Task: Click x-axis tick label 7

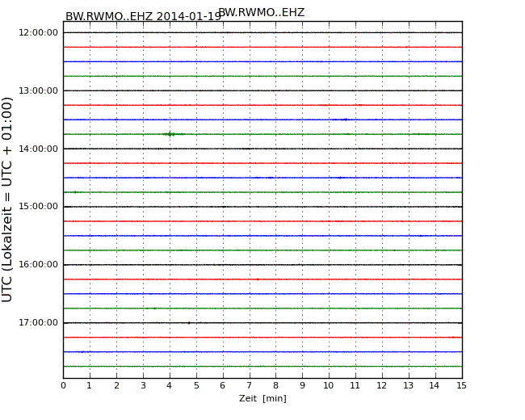Action: 249,385
